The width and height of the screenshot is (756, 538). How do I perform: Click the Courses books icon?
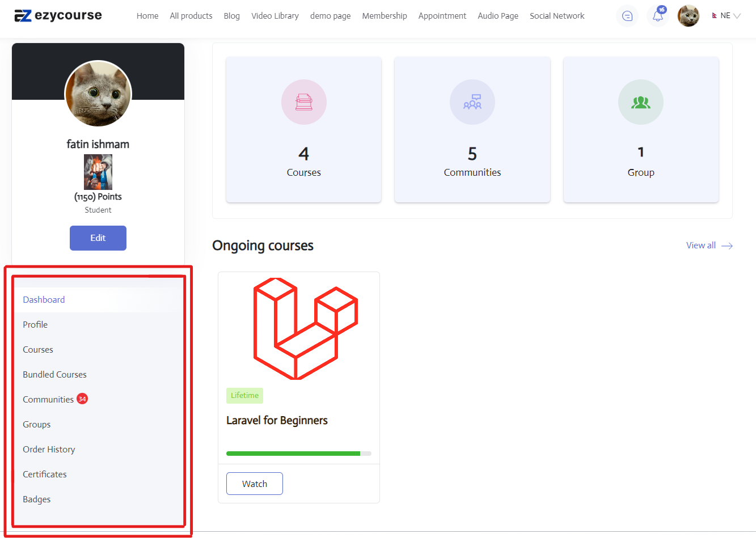pos(304,102)
